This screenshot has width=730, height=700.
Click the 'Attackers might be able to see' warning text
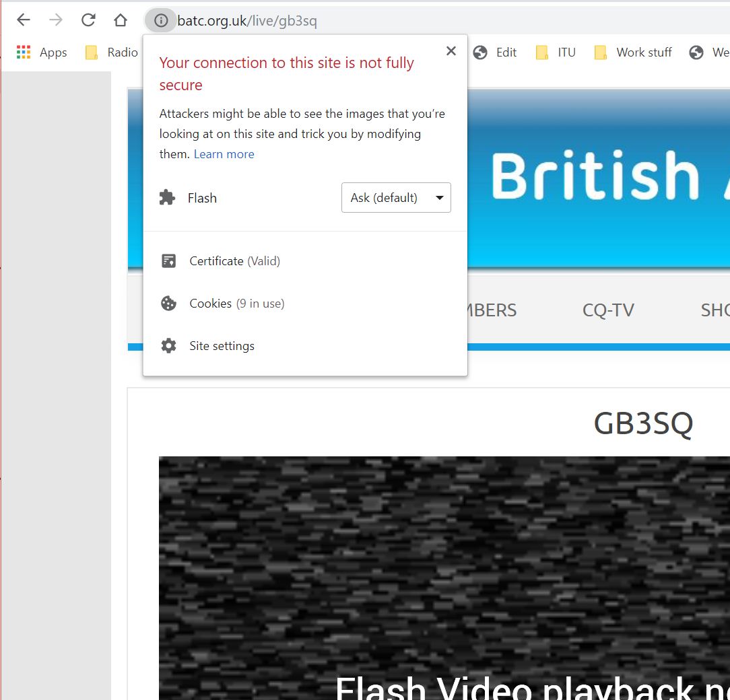point(302,133)
